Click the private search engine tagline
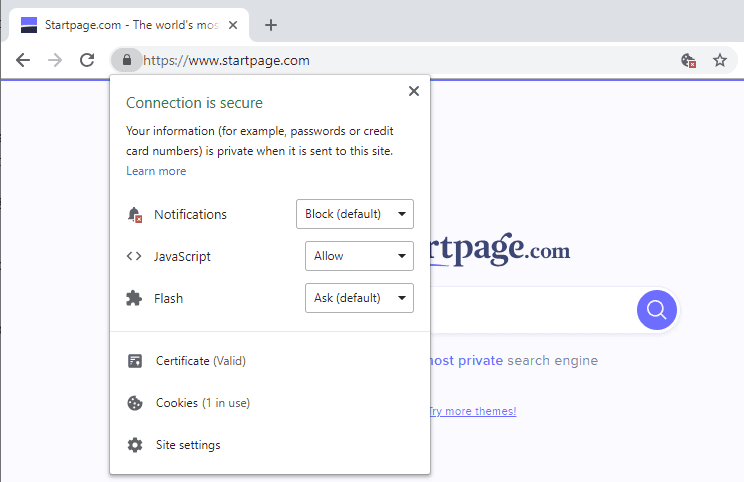Screen dimensions: 744x482 click(514, 361)
